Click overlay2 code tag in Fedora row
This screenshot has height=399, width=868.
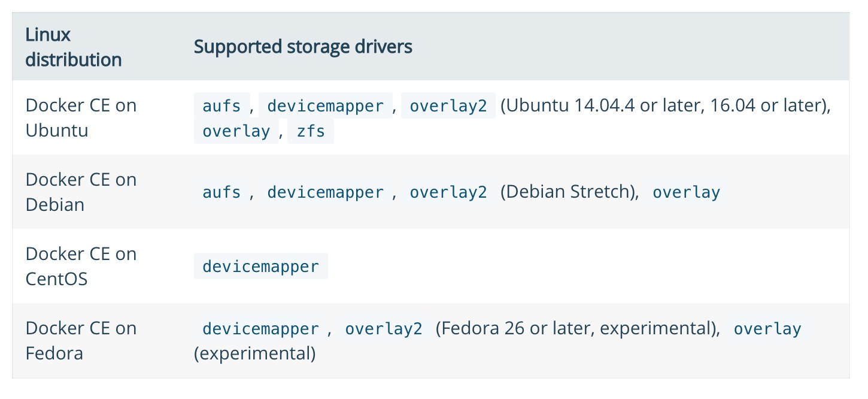pyautogui.click(x=383, y=329)
